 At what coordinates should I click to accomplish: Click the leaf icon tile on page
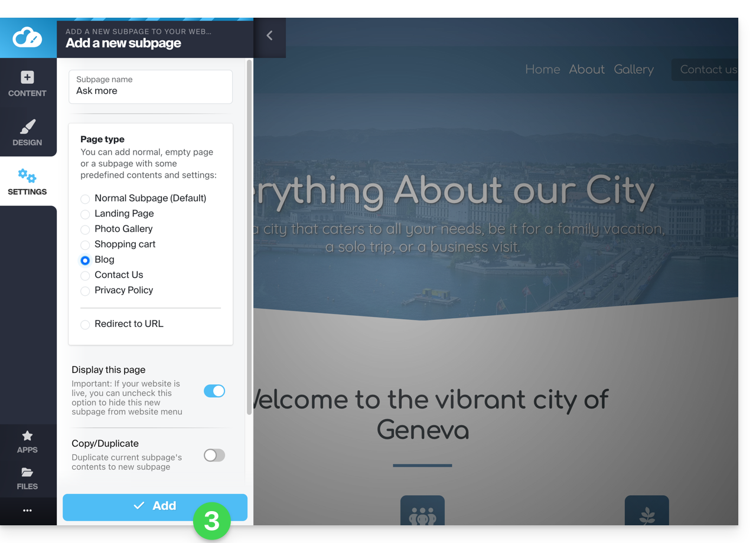[647, 511]
